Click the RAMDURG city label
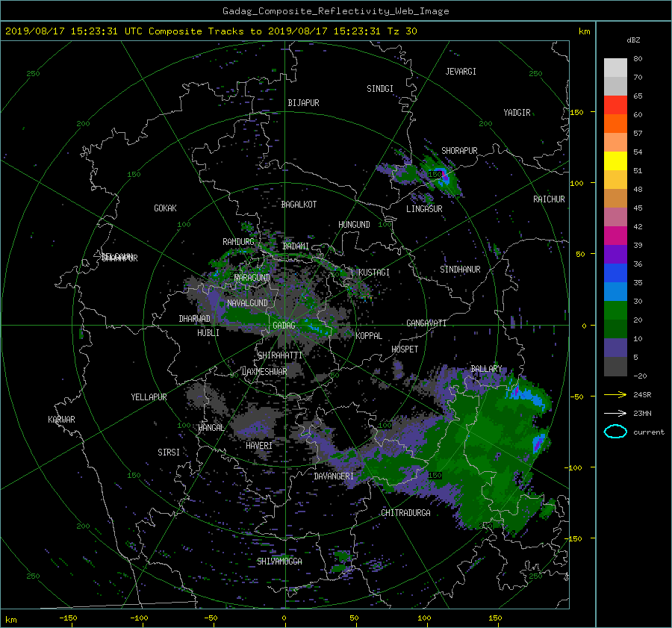 [x=238, y=242]
